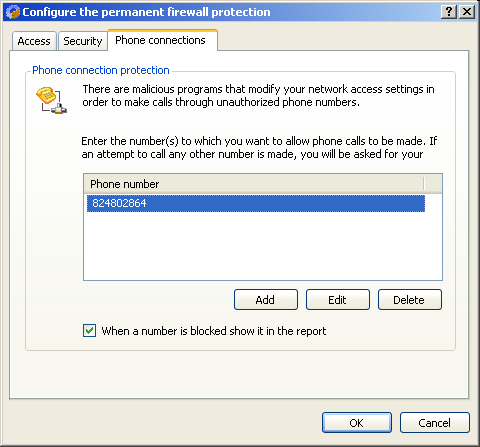
Task: Click the 'Phone connection protection' group label
Action: coord(101,70)
